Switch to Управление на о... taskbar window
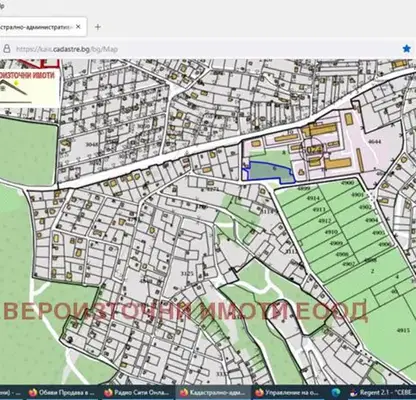Image resolution: width=416 pixels, height=400 pixels. point(287,393)
